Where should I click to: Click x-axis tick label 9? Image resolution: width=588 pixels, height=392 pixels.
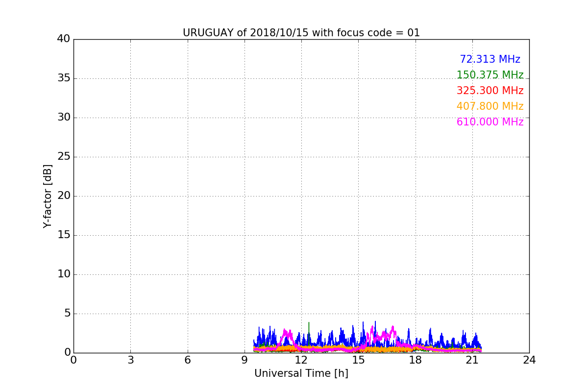[x=245, y=360]
